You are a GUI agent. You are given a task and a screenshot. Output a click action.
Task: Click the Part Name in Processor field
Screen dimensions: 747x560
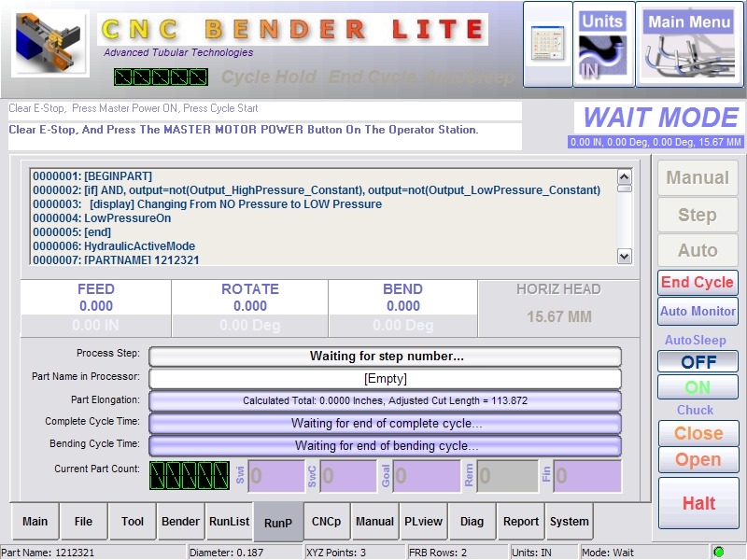[x=385, y=379]
